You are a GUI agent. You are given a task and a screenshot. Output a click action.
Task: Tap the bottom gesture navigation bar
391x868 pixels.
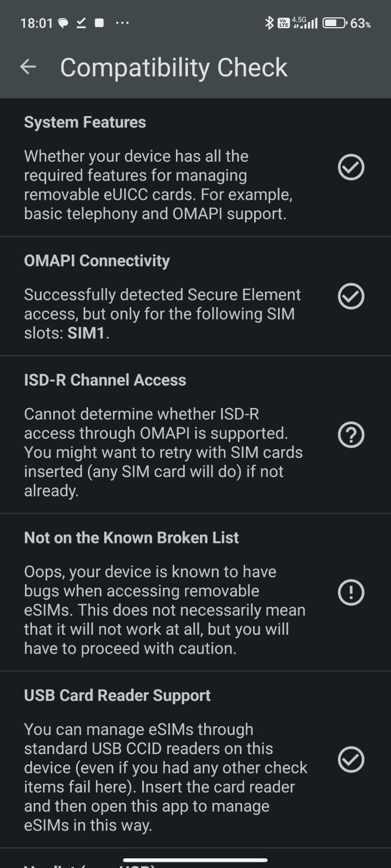(x=195, y=860)
